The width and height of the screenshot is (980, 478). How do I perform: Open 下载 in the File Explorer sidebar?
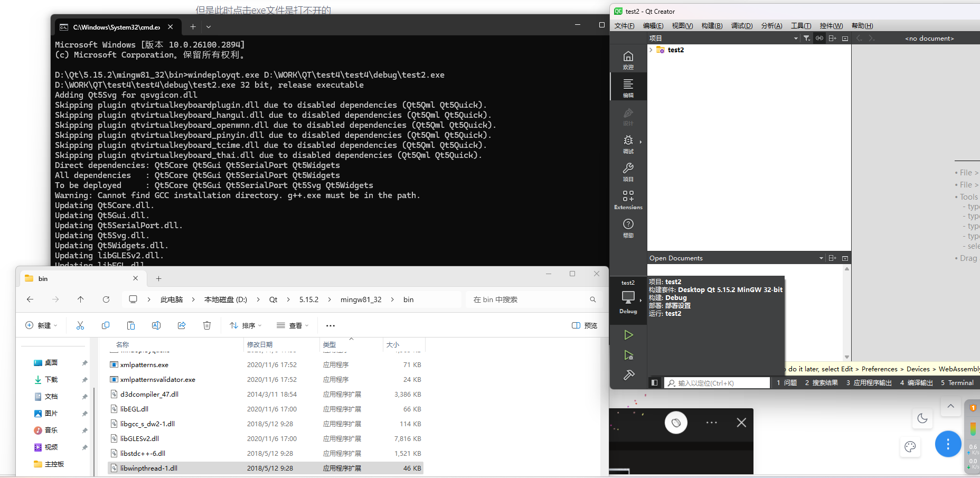click(x=51, y=380)
